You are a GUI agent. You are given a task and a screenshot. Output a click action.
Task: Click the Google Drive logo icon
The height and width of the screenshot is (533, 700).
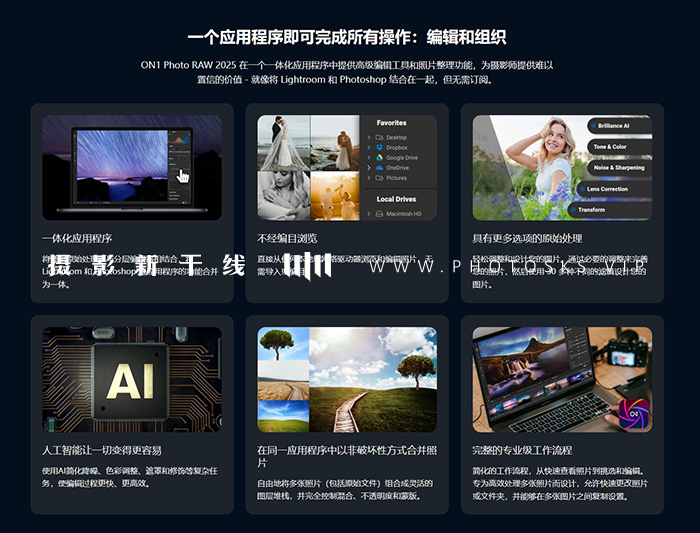tap(379, 158)
